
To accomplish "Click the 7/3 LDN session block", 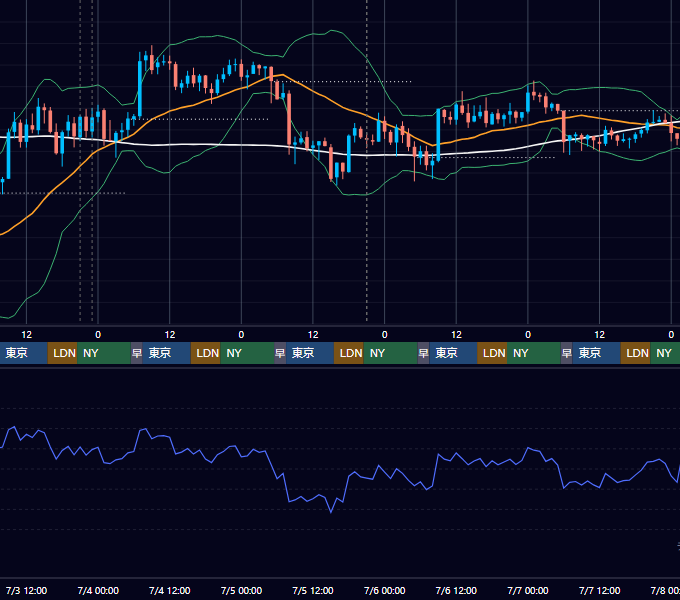I will click(x=62, y=353).
